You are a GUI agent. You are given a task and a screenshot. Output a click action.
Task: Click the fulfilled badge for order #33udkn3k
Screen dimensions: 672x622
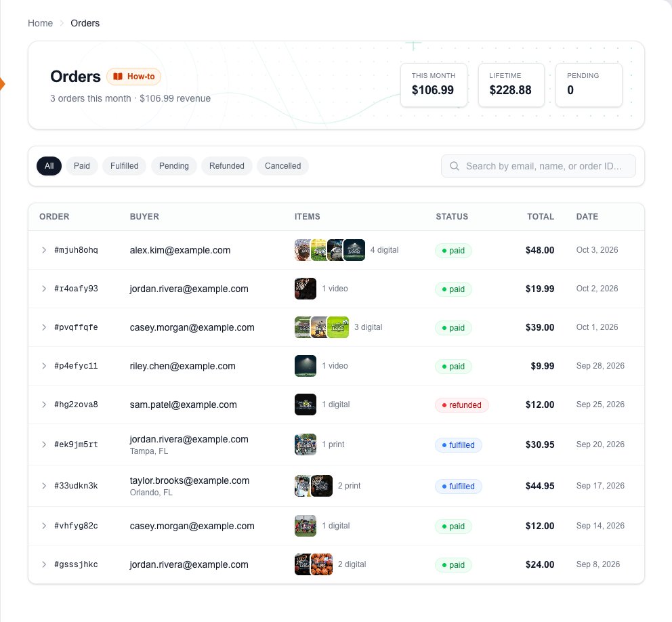458,486
